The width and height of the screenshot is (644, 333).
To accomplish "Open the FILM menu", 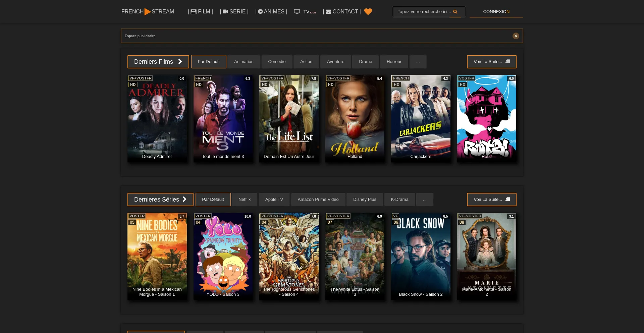I will (x=201, y=12).
